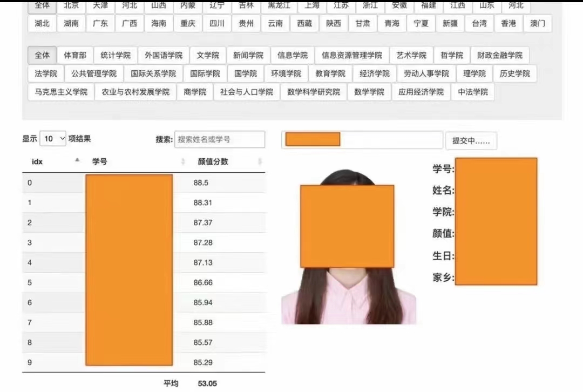Select the 湖北 province filter
Image resolution: width=583 pixels, height=392 pixels.
(42, 23)
